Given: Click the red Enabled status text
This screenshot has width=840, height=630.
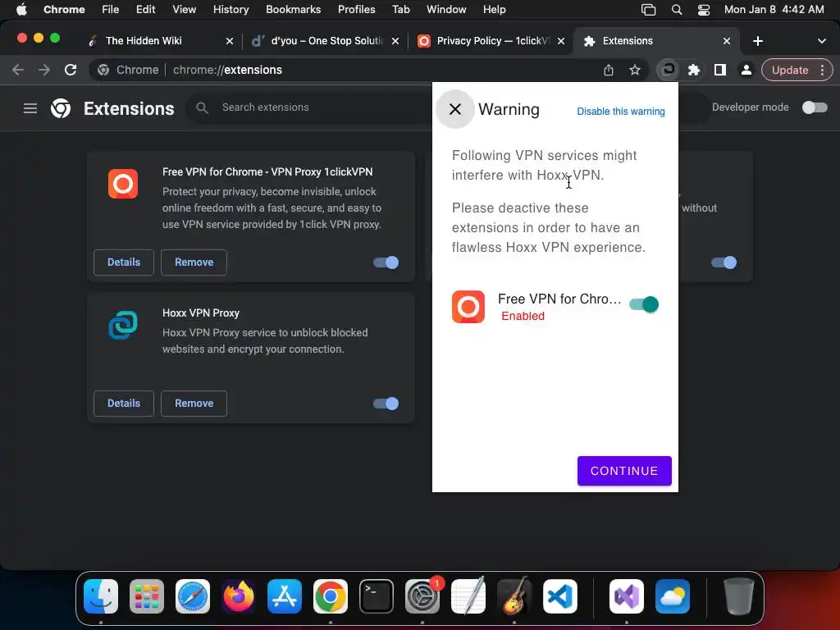Looking at the screenshot, I should [x=523, y=316].
